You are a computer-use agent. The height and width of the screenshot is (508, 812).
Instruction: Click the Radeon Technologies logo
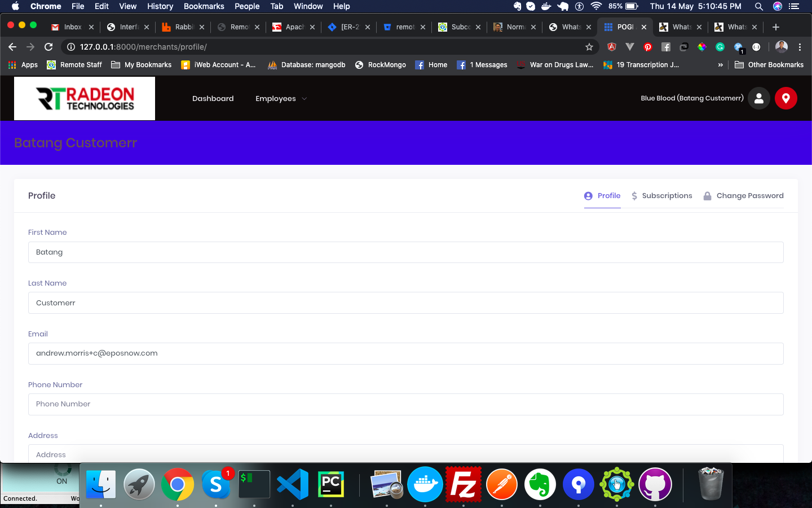click(x=85, y=98)
